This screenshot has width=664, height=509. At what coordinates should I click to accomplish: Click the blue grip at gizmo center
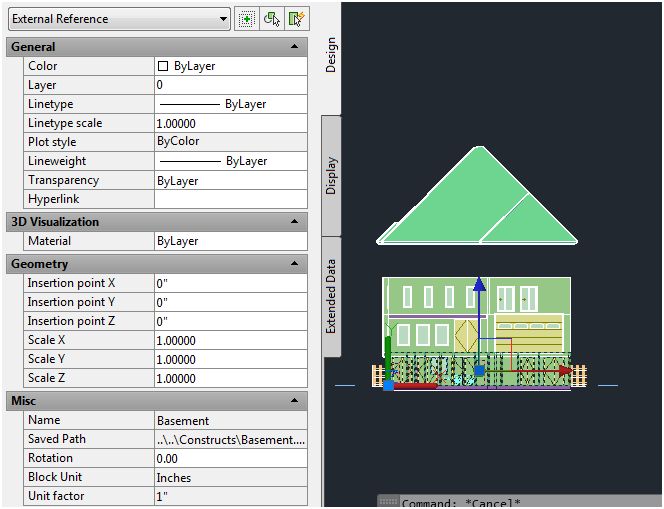click(479, 371)
